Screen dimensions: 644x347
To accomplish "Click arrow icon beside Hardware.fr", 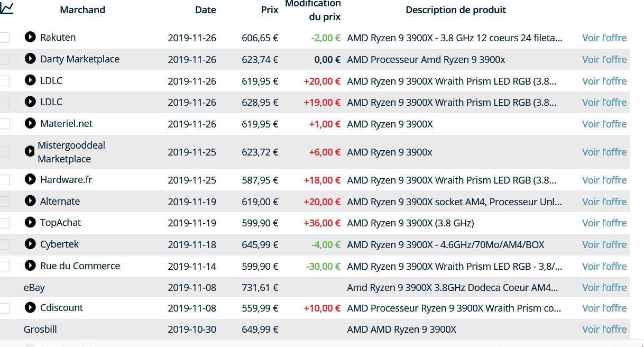I will (x=30, y=179).
